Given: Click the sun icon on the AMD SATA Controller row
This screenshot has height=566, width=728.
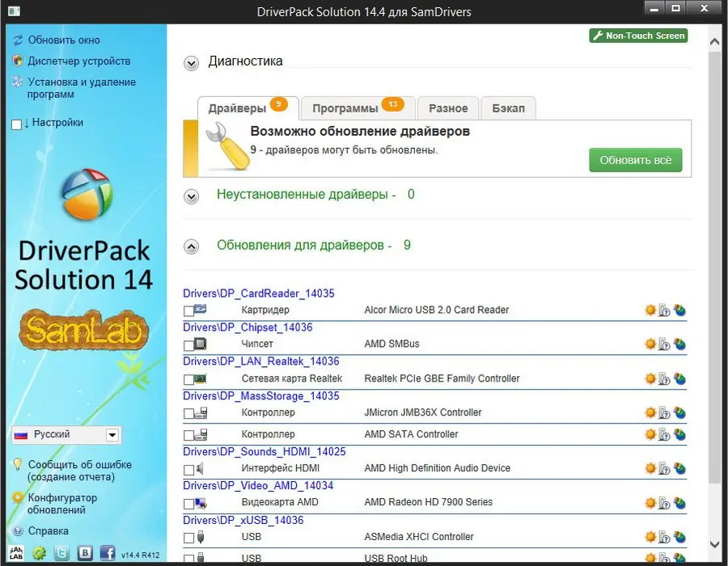Looking at the screenshot, I should (x=650, y=434).
